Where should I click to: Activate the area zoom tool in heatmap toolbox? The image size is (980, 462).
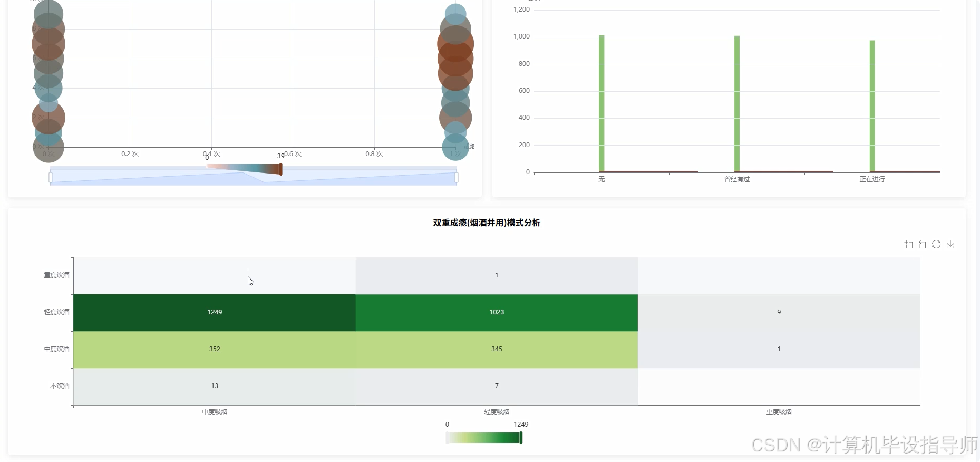coord(908,245)
